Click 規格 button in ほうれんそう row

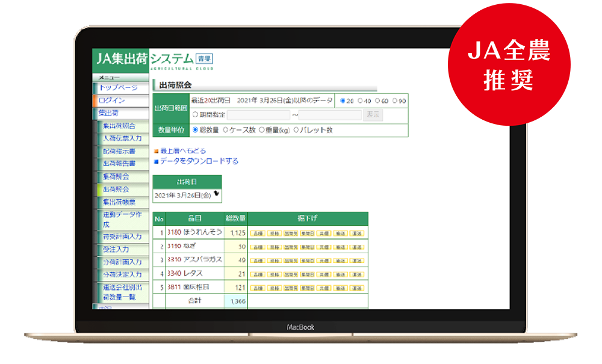[274, 233]
